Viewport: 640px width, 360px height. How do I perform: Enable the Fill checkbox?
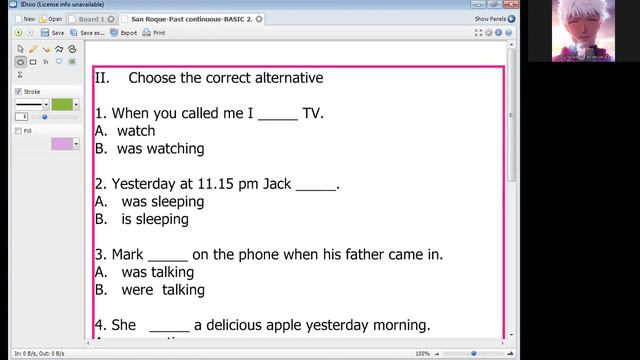pyautogui.click(x=18, y=131)
